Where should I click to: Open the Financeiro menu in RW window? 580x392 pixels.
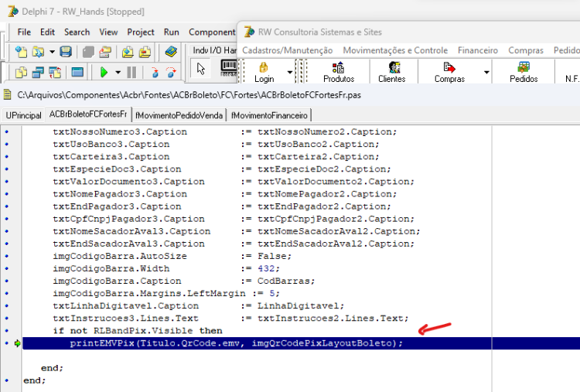(x=478, y=50)
